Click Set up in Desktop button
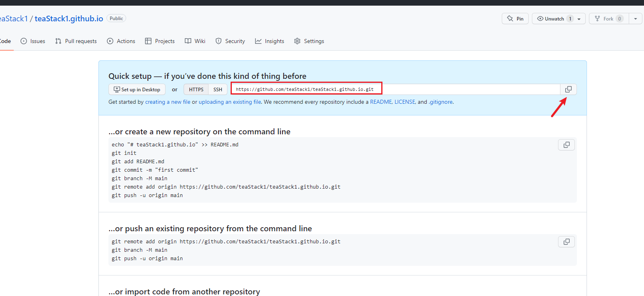The width and height of the screenshot is (644, 296). [x=137, y=89]
